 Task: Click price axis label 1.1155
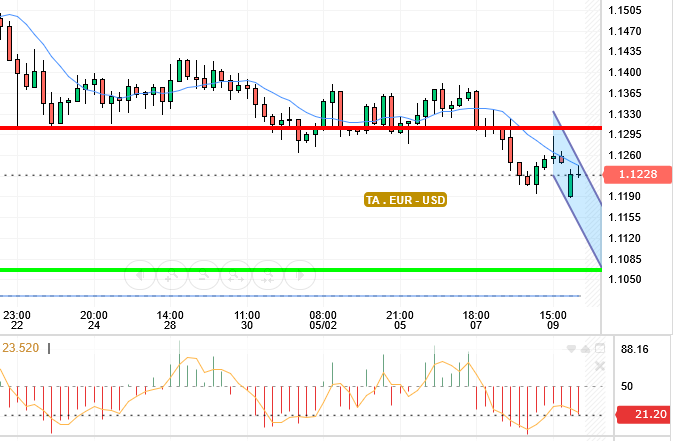pos(624,217)
